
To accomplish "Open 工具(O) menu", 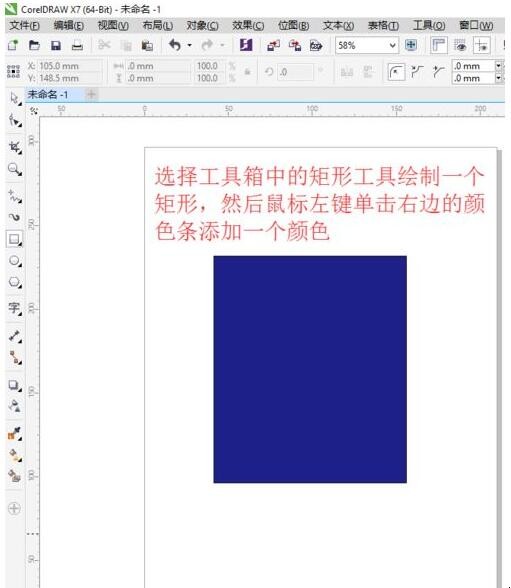I will point(429,26).
